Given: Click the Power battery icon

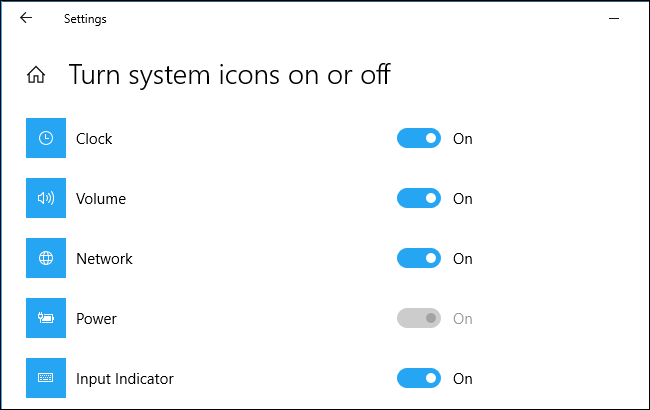Looking at the screenshot, I should point(46,319).
